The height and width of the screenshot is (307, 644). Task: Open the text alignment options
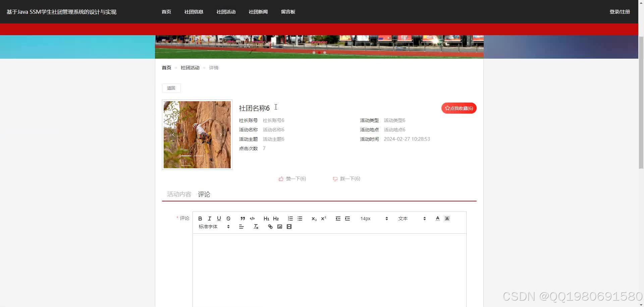(241, 227)
